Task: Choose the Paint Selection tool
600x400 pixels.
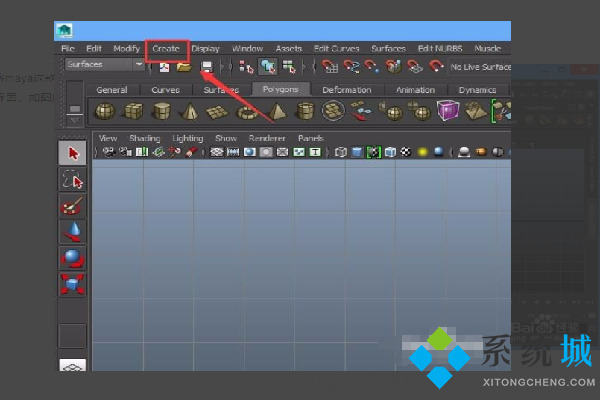Action: [x=72, y=207]
